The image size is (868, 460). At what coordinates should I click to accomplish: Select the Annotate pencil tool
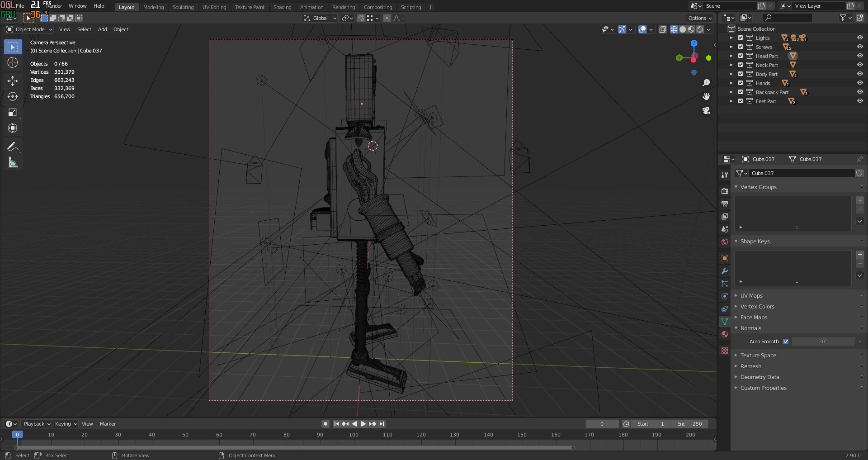tap(13, 147)
